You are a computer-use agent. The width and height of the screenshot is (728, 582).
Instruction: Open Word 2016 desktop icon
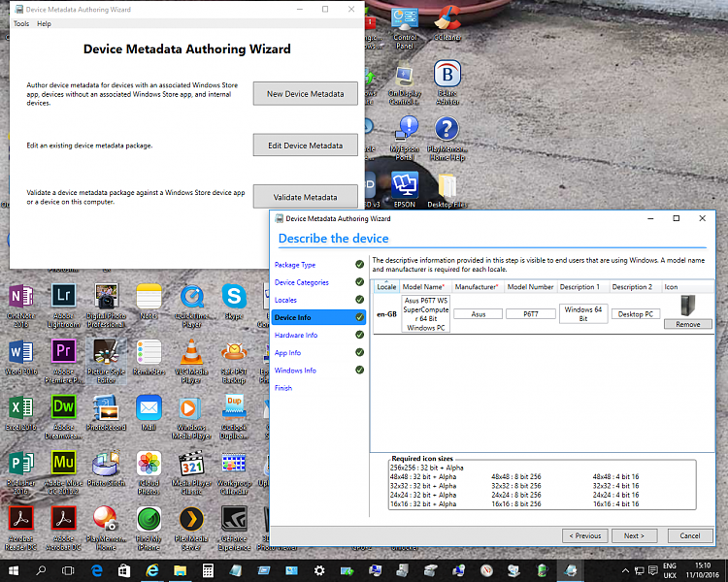coord(21,357)
